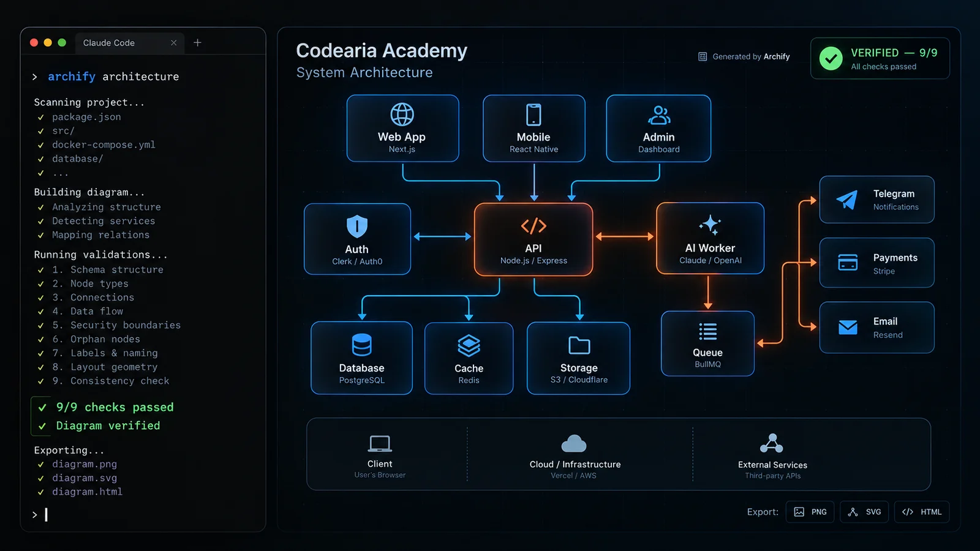Click the External Services network icon
The image size is (980, 551).
pos(772,443)
